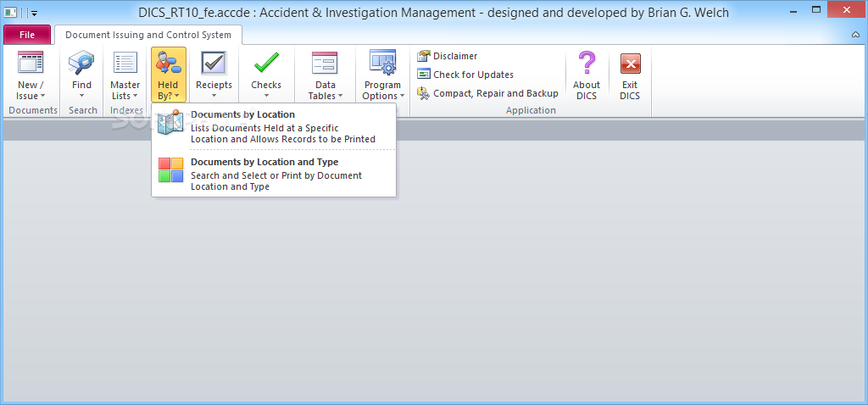Viewport: 868px width, 405px height.
Task: Click the Documents by Location map icon
Action: [x=170, y=122]
